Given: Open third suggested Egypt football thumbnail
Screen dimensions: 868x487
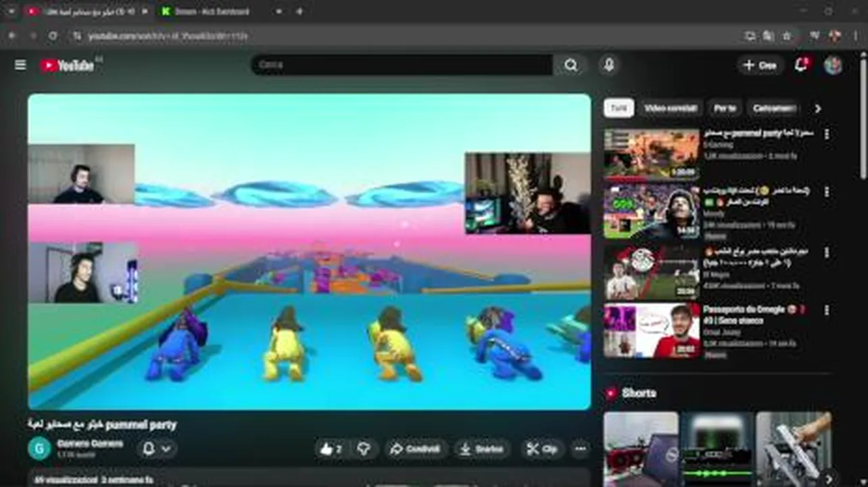Looking at the screenshot, I should coord(652,272).
